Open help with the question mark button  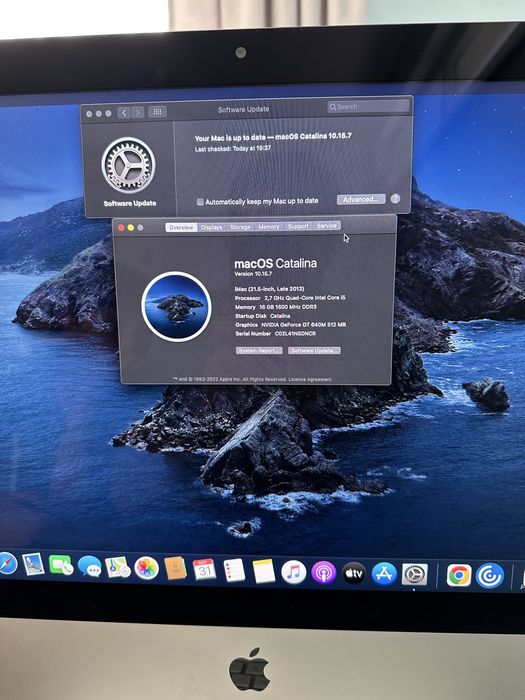(x=395, y=199)
